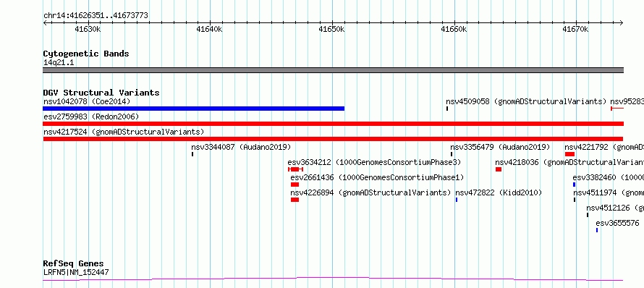Select the nsv4512126 variant label
644x288 pixels.
pyautogui.click(x=615, y=208)
